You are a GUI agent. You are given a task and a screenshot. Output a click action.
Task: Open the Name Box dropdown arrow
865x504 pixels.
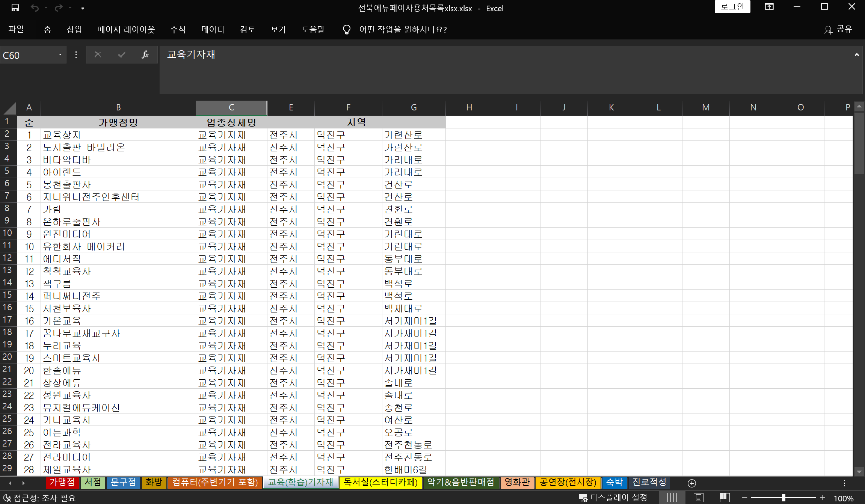[60, 55]
